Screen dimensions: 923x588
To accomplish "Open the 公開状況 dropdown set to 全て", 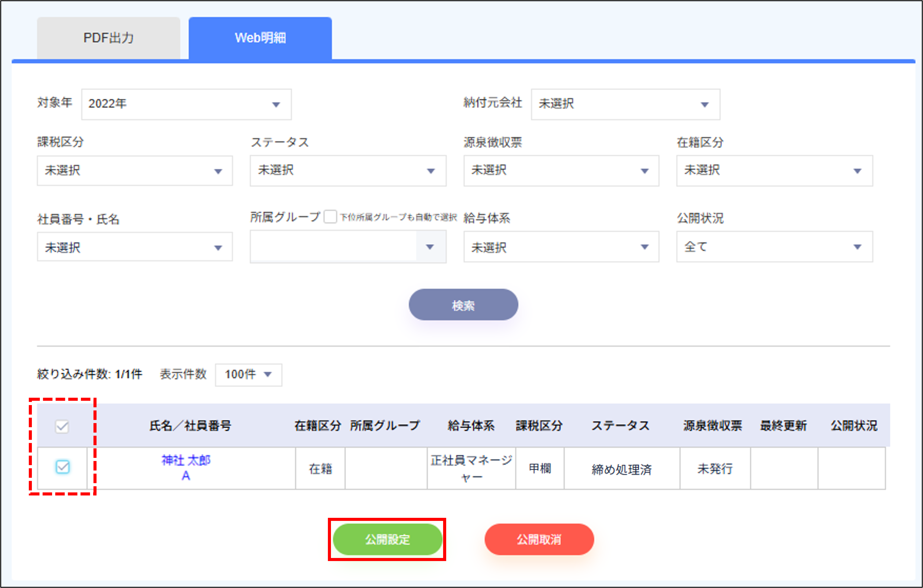I will point(774,247).
